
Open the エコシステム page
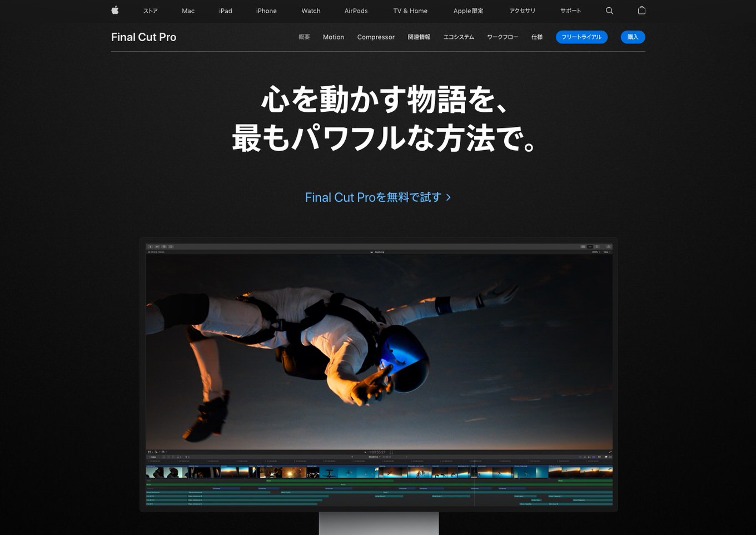coord(459,37)
